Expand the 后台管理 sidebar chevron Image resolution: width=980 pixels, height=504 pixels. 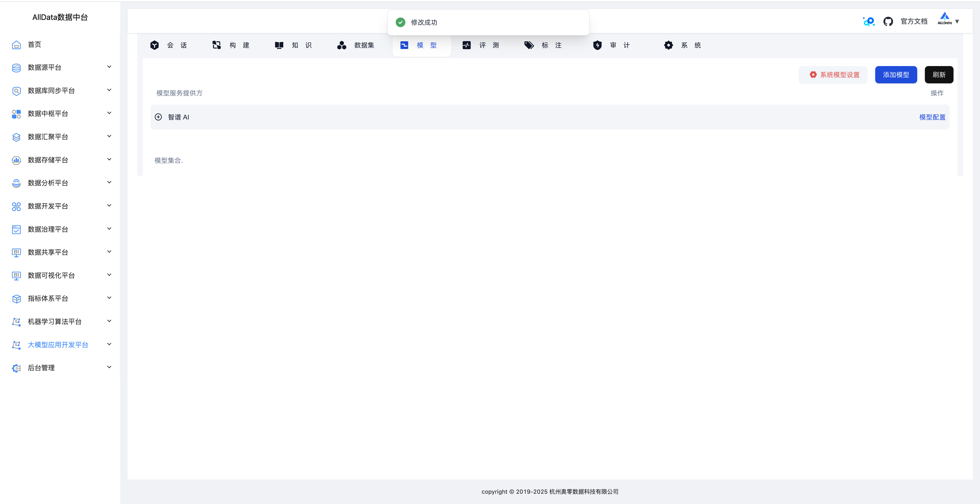(x=109, y=367)
